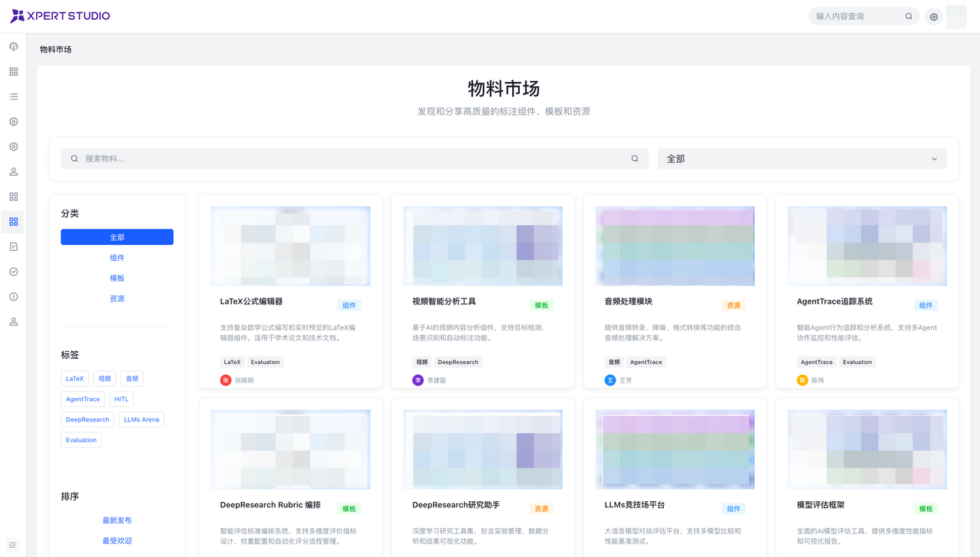Open the document page icon in the sidebar
This screenshot has width=980, height=557.
13,246
